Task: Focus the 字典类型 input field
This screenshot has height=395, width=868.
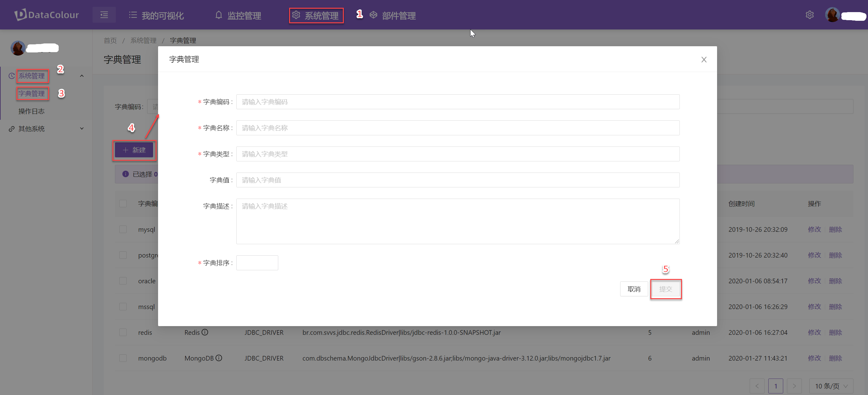Action: [x=457, y=154]
